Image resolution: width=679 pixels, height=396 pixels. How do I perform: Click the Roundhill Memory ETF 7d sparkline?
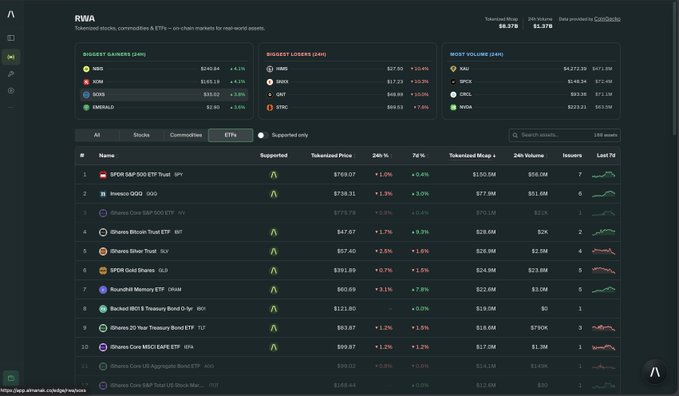coord(604,289)
